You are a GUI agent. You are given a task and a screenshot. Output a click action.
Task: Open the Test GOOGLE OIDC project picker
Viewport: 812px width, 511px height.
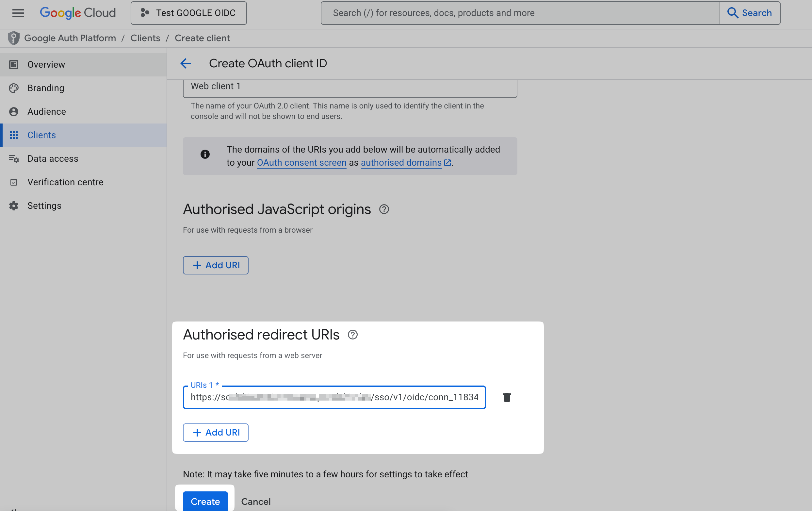tap(188, 13)
